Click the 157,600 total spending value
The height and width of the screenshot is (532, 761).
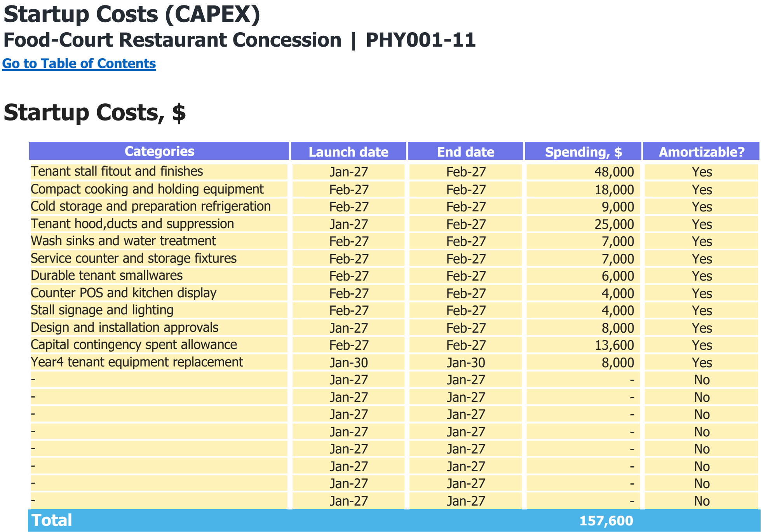(x=606, y=521)
